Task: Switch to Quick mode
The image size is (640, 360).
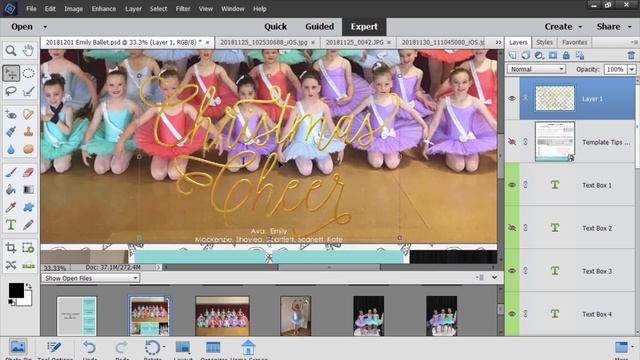Action: [276, 27]
